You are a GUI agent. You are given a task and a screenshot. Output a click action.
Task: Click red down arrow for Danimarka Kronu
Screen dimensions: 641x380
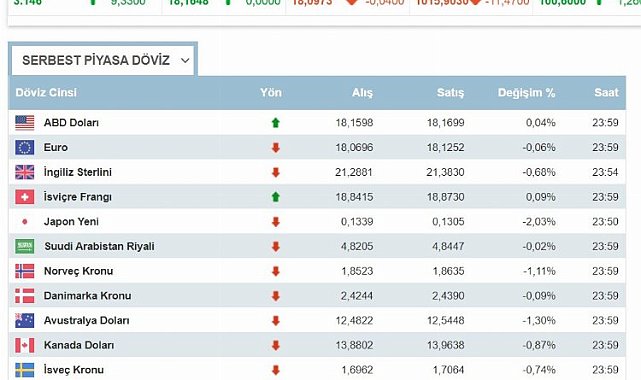tap(276, 296)
